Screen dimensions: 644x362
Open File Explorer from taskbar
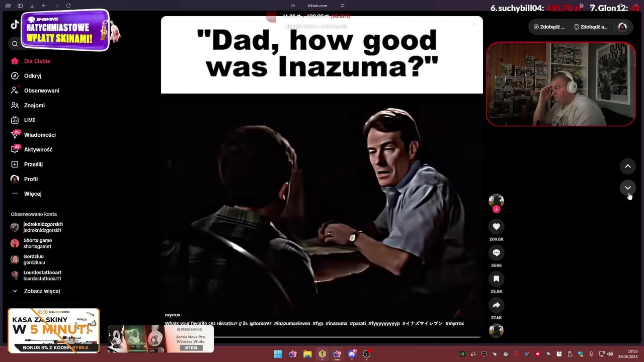point(307,354)
